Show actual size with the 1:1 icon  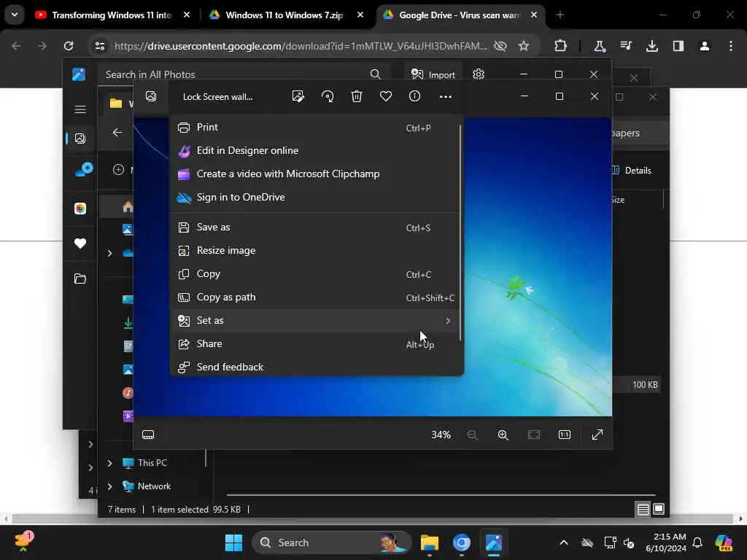(565, 435)
